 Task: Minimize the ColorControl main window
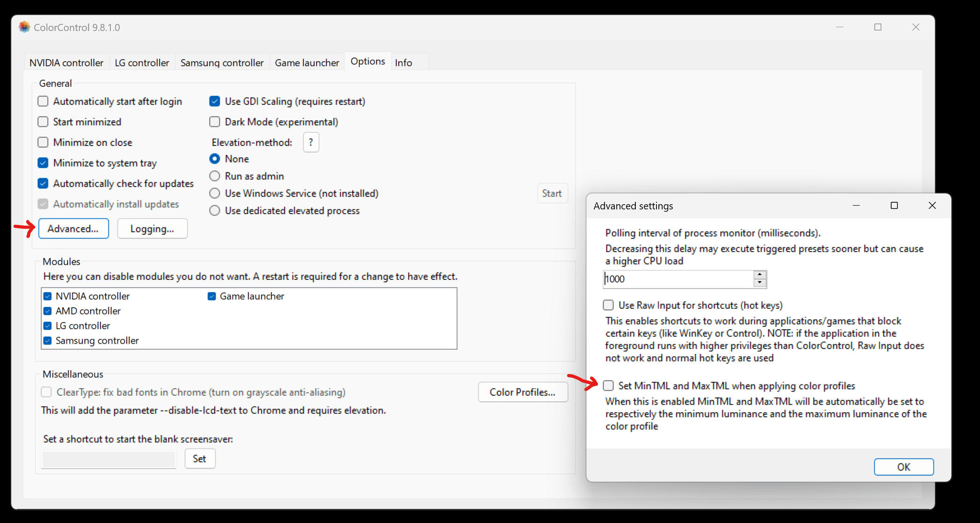(x=840, y=27)
